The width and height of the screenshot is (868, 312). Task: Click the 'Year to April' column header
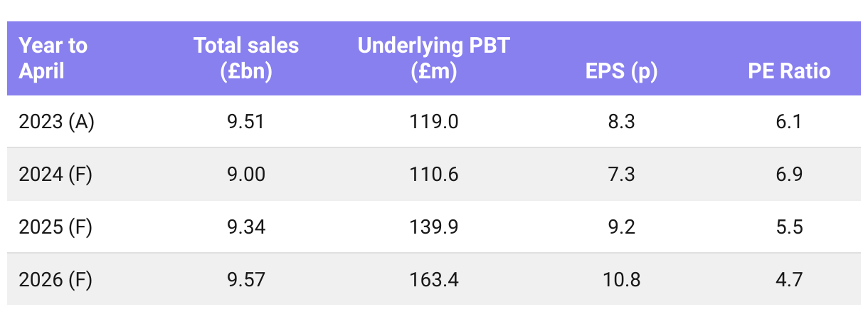click(x=53, y=58)
